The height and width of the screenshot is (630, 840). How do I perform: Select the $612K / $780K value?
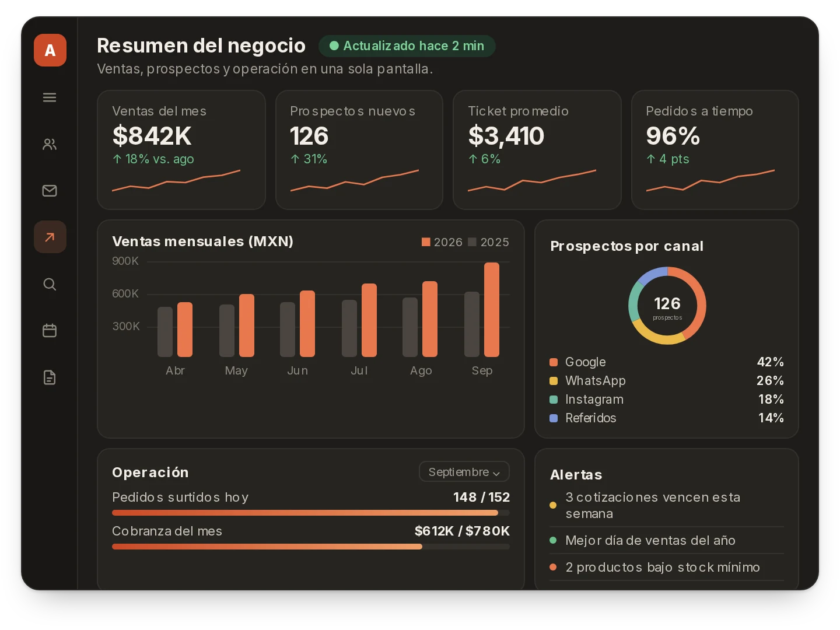tap(462, 531)
